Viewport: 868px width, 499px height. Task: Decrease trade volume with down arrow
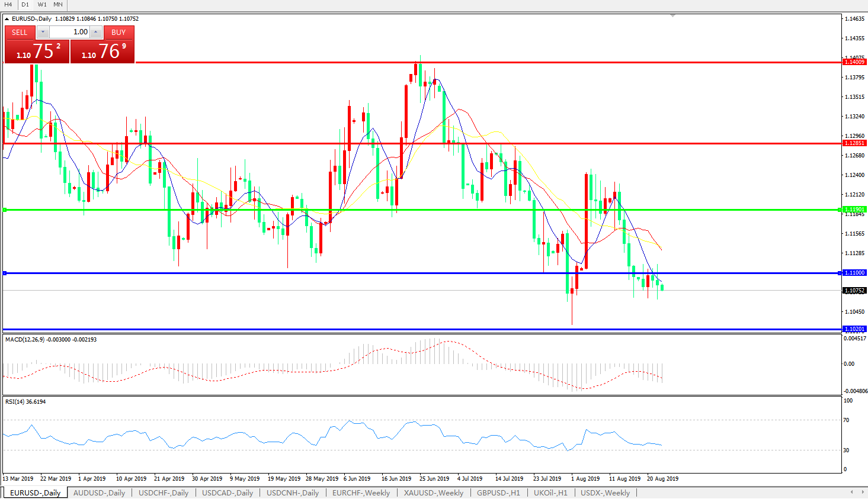[x=43, y=33]
